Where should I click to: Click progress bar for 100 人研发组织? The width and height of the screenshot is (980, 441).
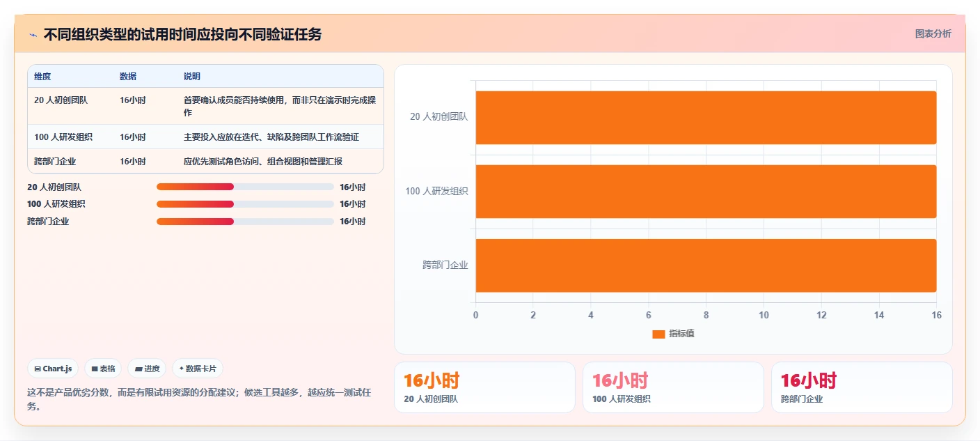coord(245,204)
